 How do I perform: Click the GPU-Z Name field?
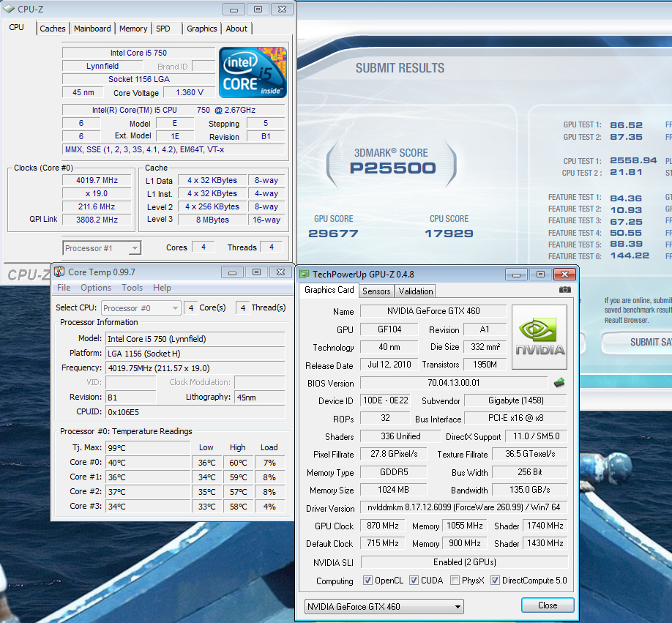[x=433, y=311]
